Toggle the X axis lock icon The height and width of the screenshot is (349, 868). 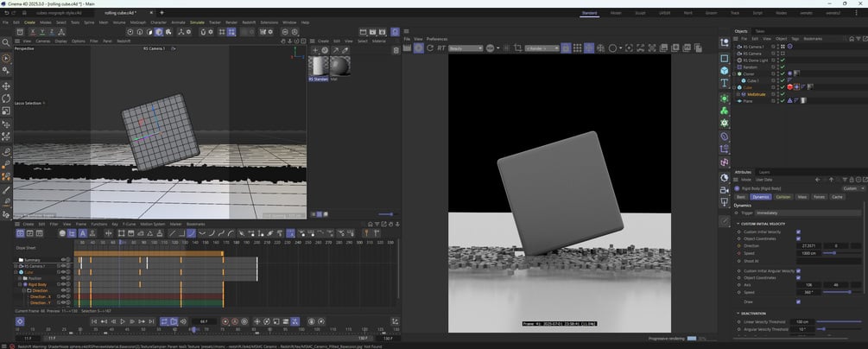(x=33, y=32)
